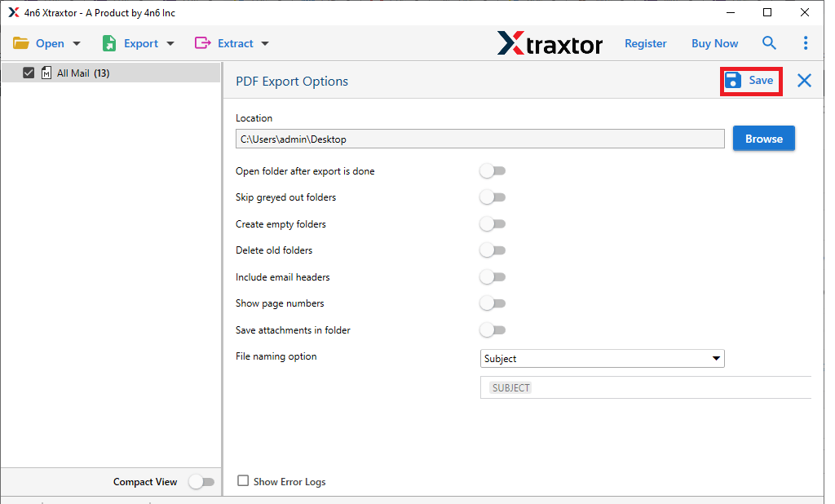Click the blue floppy disk Save icon

pyautogui.click(x=732, y=80)
